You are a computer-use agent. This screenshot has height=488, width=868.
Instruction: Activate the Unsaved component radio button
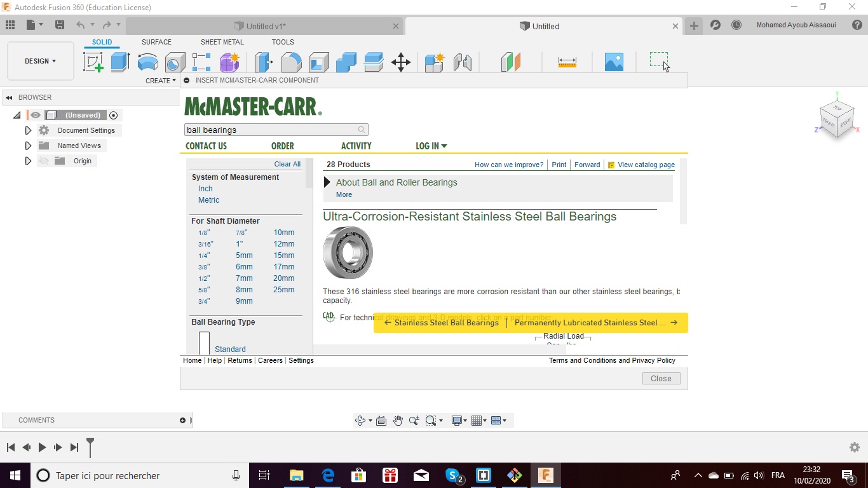pos(114,115)
